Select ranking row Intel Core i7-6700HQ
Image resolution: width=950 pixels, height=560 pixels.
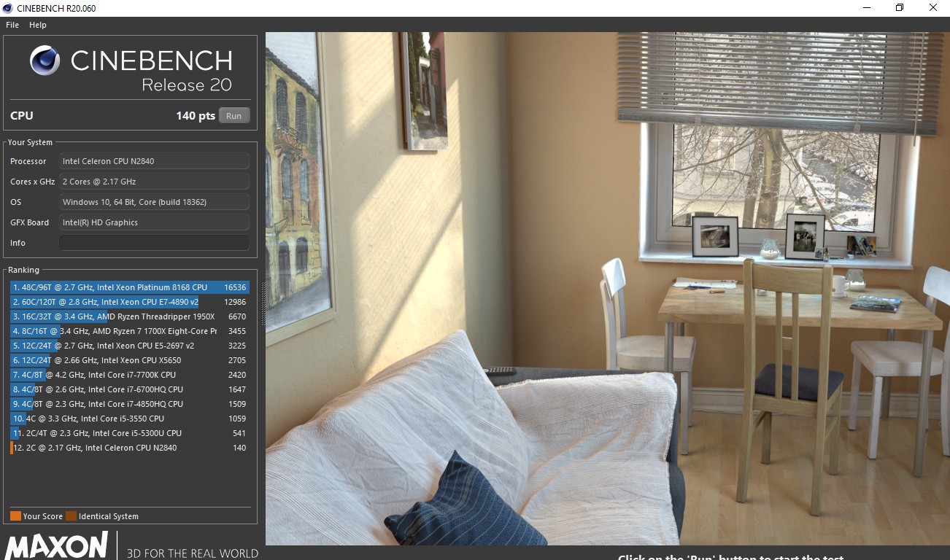130,389
